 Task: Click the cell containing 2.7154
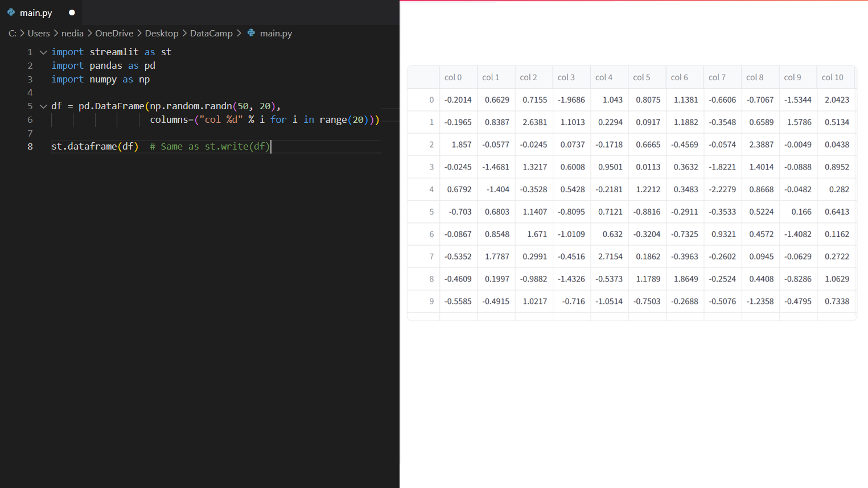pos(610,257)
